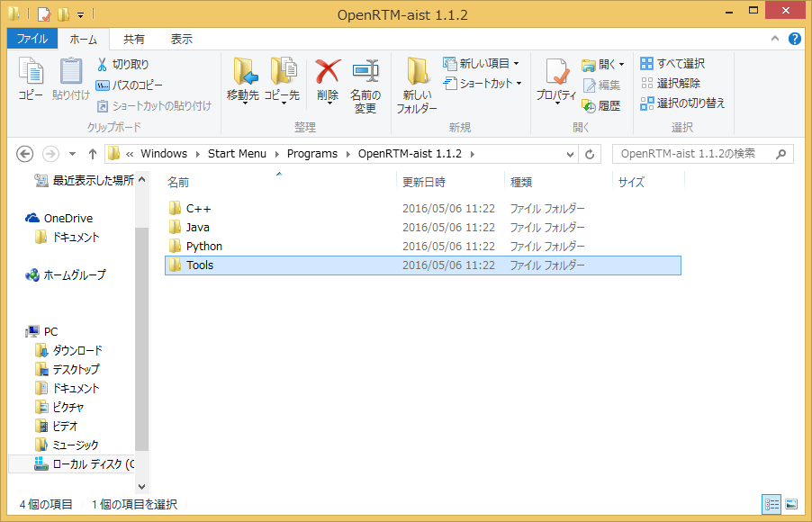Go back with the left arrow button

25,154
